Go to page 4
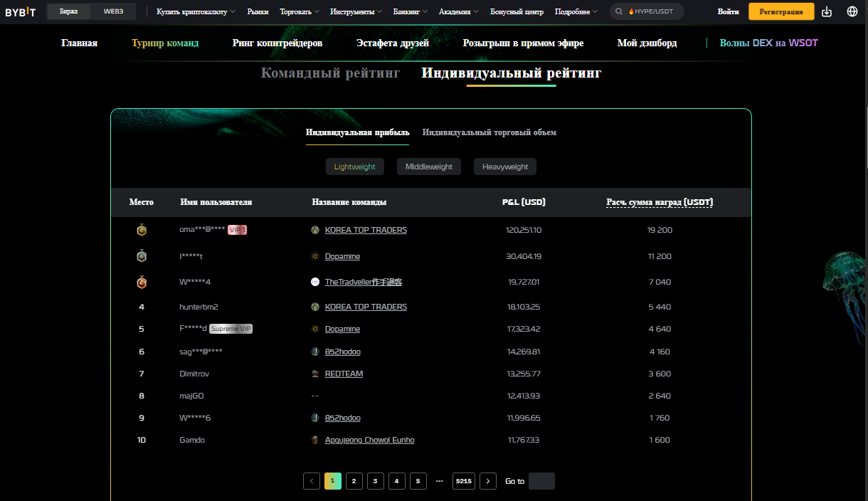The width and height of the screenshot is (868, 501). pos(397,481)
